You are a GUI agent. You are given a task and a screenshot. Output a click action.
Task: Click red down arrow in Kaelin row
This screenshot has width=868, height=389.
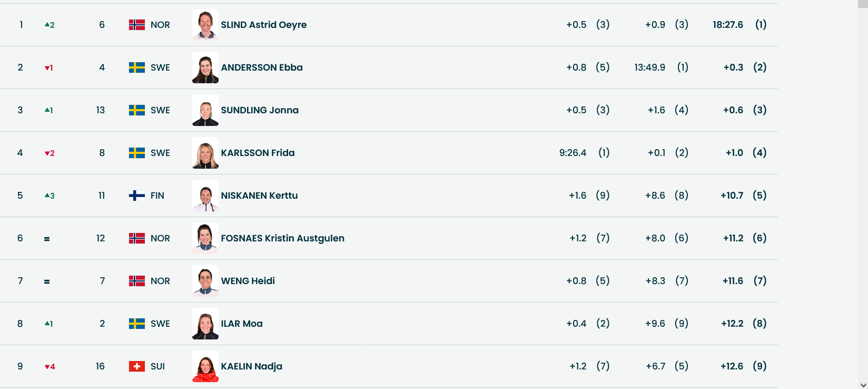[x=47, y=367]
